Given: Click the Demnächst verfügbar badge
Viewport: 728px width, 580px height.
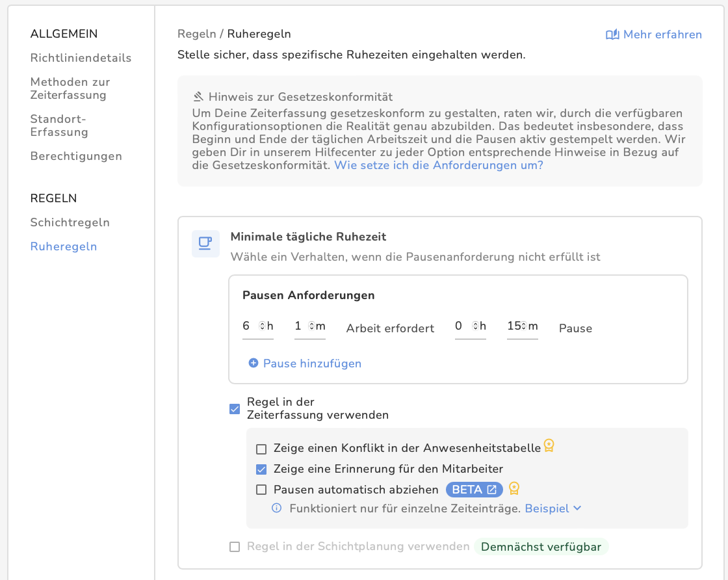Looking at the screenshot, I should point(541,547).
